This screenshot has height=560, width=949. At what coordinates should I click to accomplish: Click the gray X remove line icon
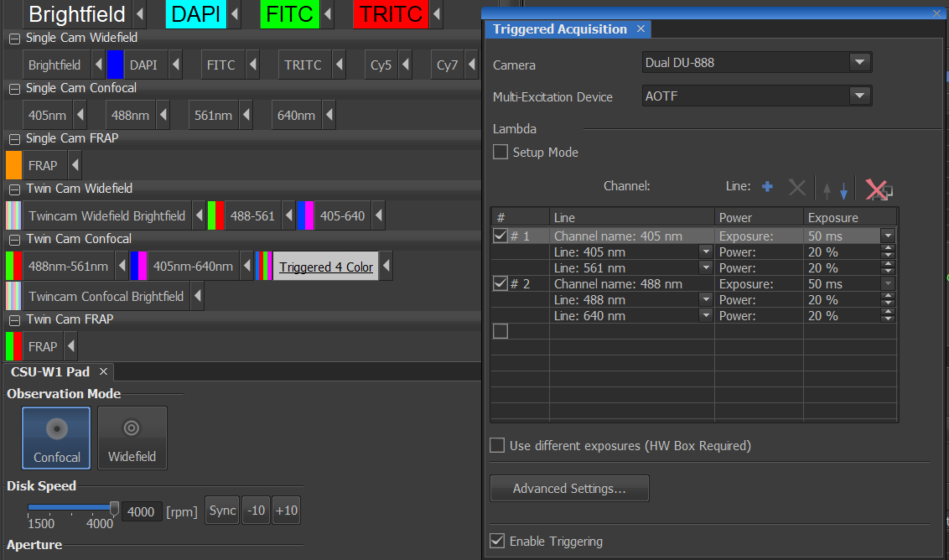[x=797, y=188]
